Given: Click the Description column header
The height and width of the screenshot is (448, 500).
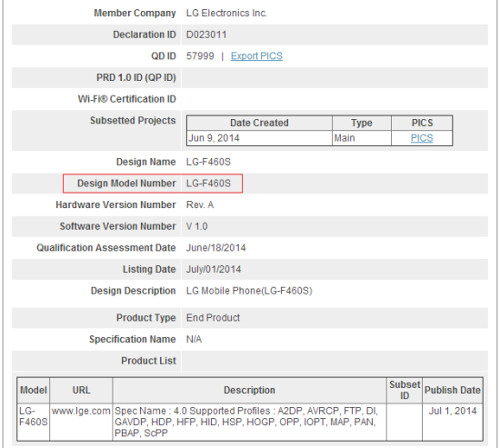Looking at the screenshot, I should pos(249,390).
